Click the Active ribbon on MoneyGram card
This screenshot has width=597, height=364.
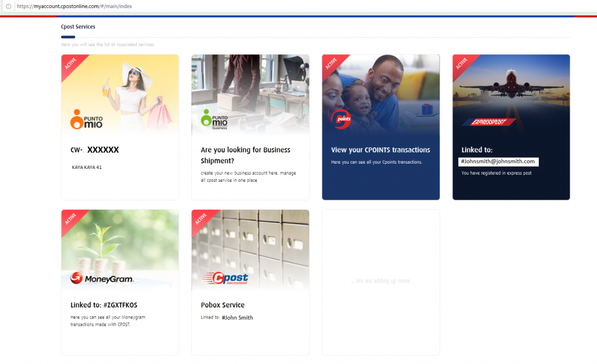(x=72, y=221)
